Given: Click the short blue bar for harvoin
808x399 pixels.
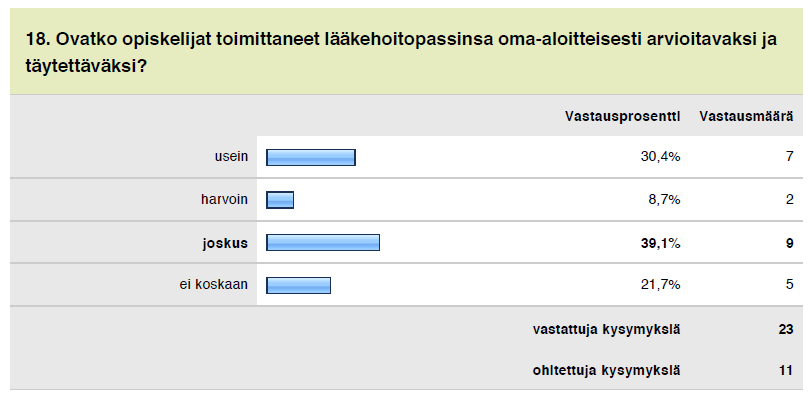Looking at the screenshot, I should 280,200.
